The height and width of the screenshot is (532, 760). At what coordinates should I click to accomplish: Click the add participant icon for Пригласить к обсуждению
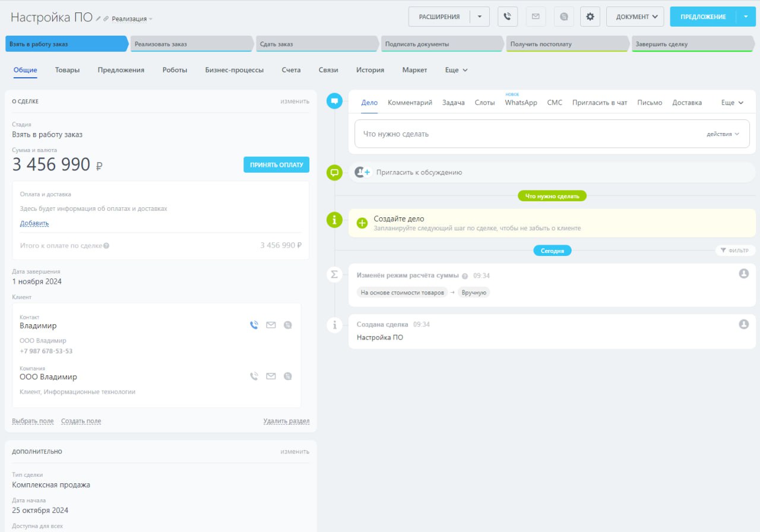[362, 172]
